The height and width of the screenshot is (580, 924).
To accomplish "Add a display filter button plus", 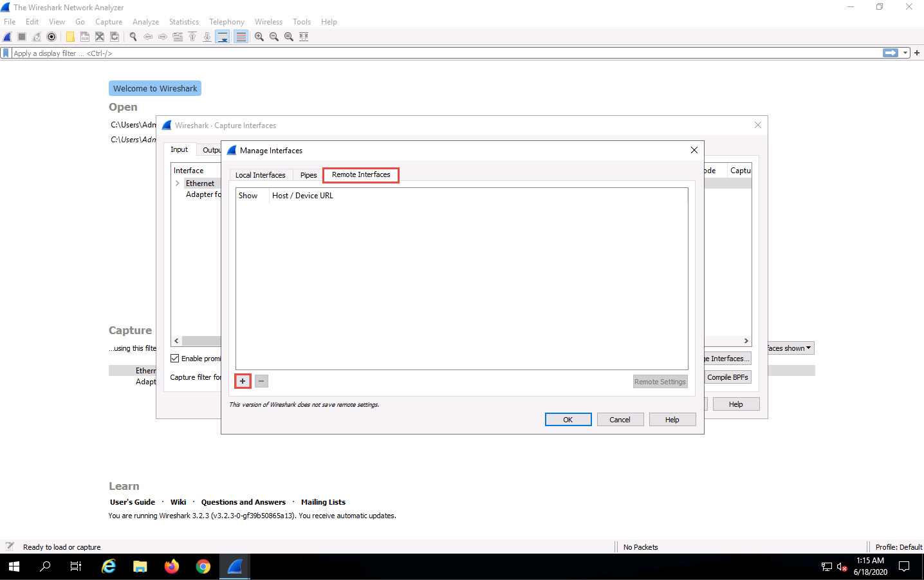I will [x=917, y=53].
